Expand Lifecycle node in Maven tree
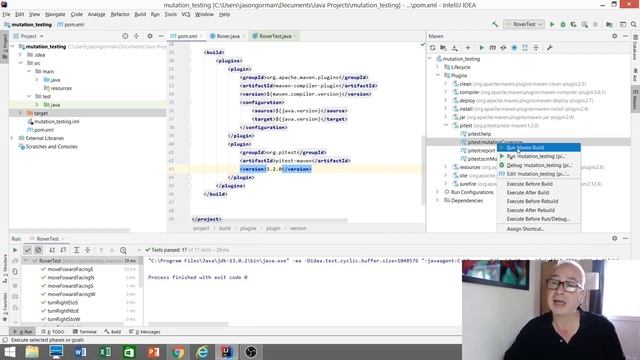 [x=438, y=67]
